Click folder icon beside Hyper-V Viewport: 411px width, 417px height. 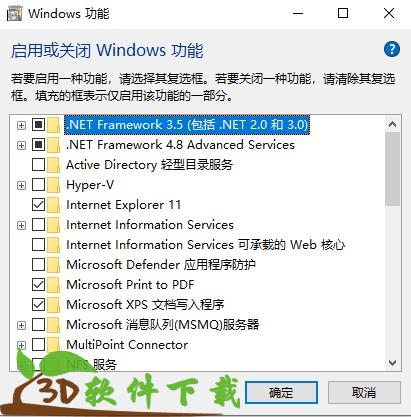[53, 185]
